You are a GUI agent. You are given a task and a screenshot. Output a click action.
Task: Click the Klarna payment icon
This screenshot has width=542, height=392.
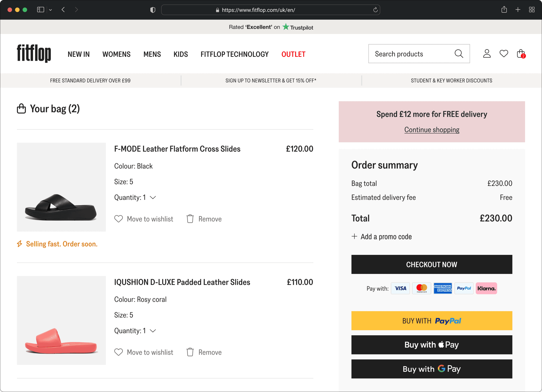[x=486, y=288]
